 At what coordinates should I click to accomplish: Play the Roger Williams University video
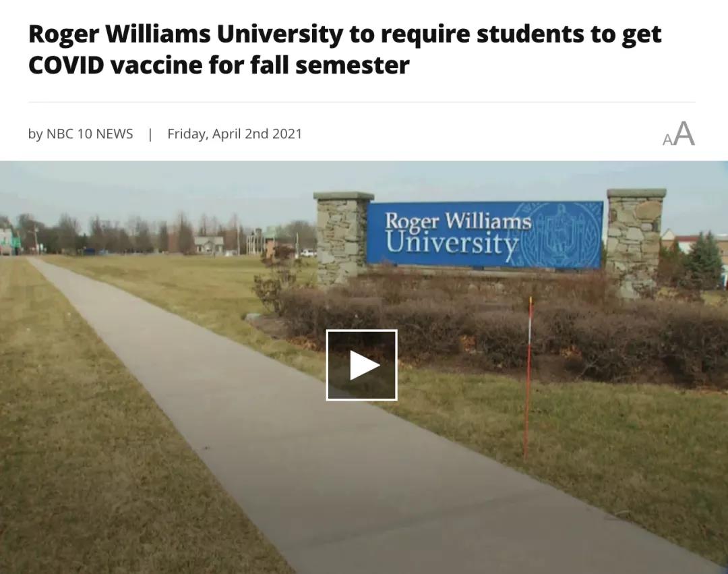[x=362, y=365]
